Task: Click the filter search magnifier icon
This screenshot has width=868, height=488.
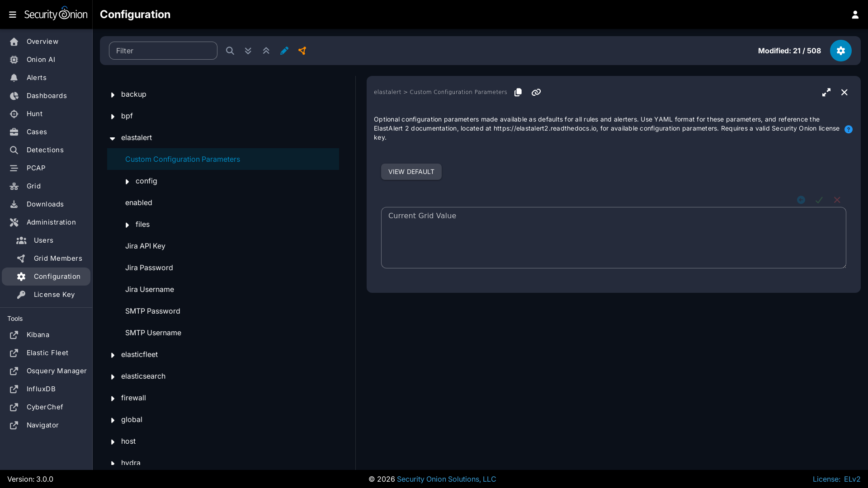Action: point(230,51)
